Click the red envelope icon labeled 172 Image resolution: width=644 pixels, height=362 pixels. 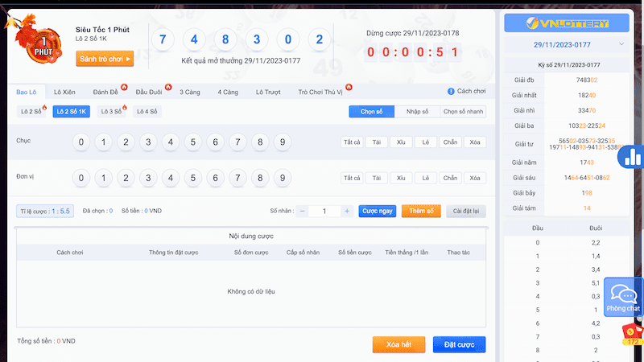[633, 333]
